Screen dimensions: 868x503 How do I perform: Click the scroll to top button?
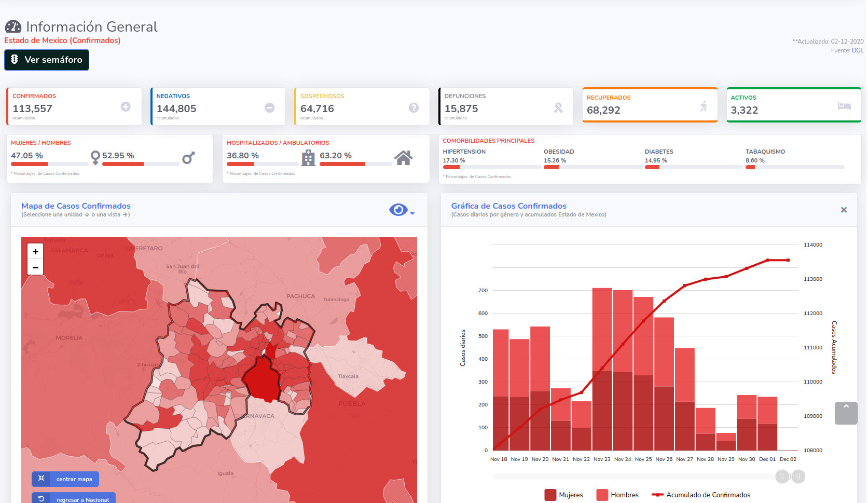(x=846, y=413)
